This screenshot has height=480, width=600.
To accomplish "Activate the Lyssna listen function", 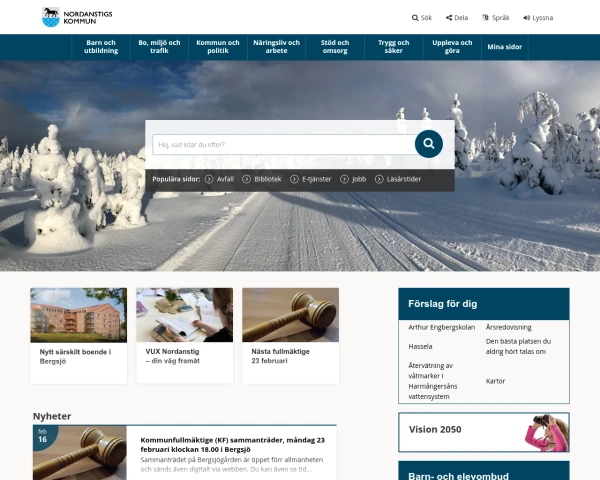I will tap(538, 18).
